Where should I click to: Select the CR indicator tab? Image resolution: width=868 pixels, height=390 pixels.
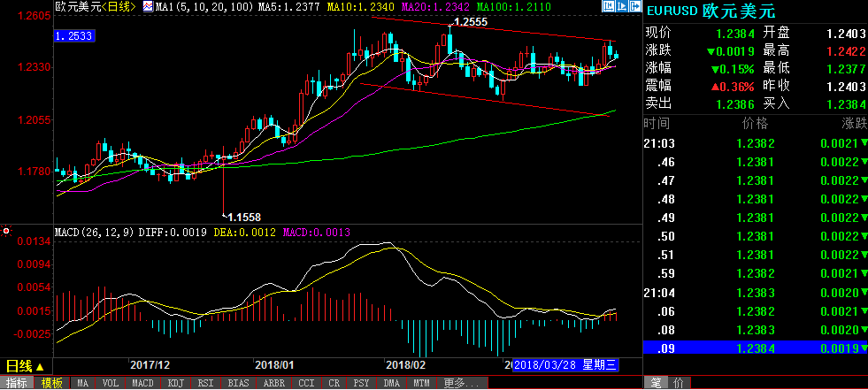click(334, 383)
